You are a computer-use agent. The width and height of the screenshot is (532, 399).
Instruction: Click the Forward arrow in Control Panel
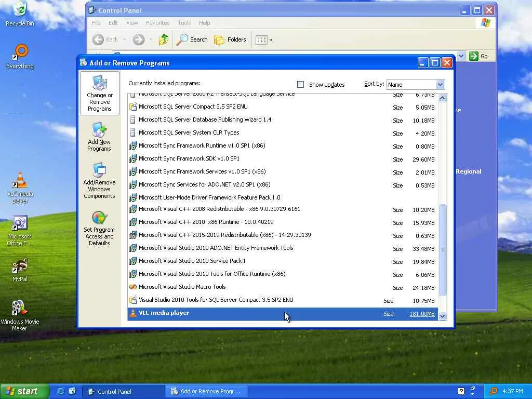[x=138, y=39]
